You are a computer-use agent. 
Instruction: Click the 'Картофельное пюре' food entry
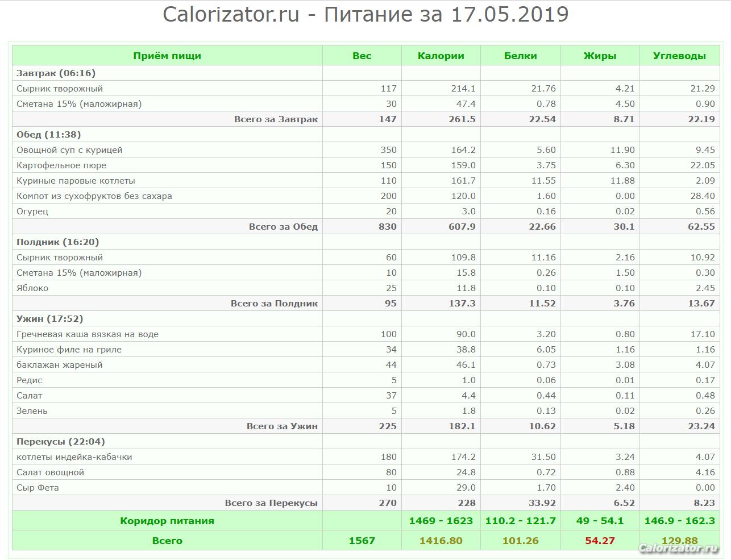[61, 165]
